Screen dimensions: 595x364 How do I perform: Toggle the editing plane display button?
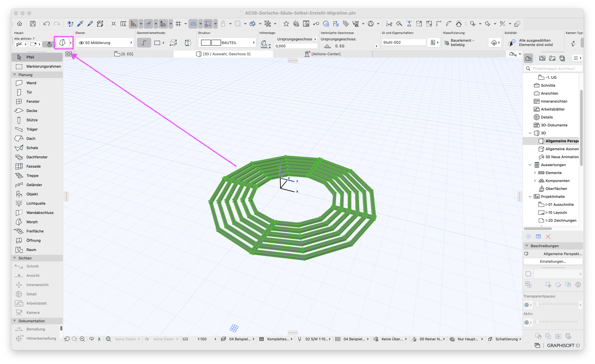pyautogui.click(x=193, y=24)
